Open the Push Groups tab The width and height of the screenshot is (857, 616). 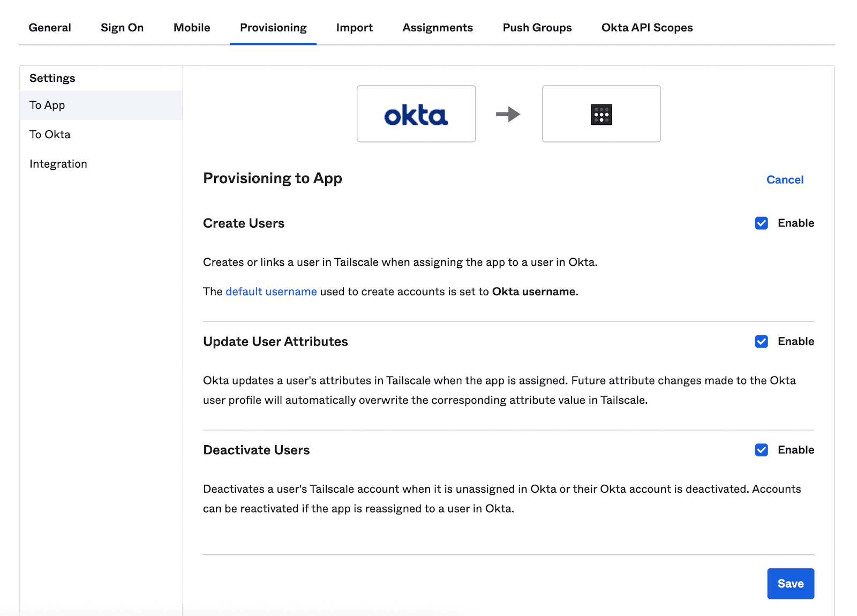click(x=536, y=27)
